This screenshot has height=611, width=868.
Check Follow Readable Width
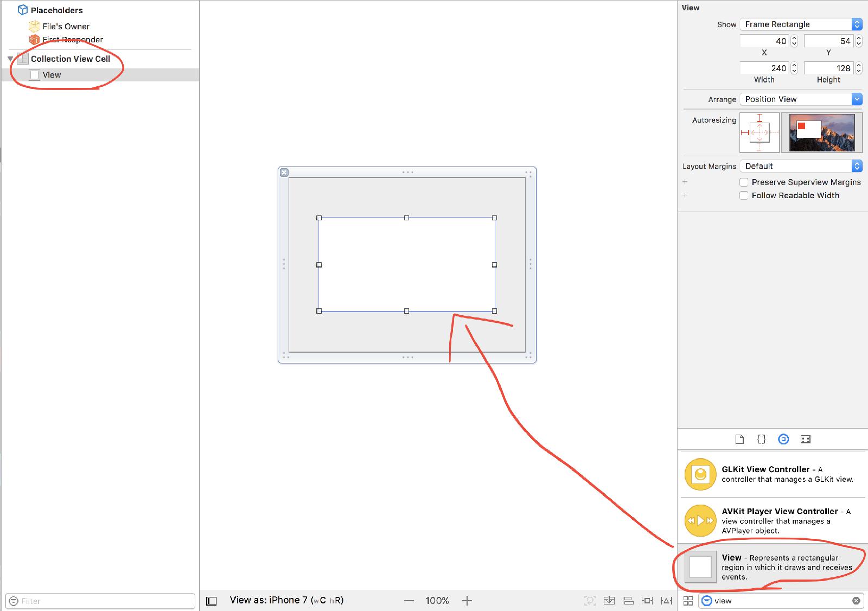[x=744, y=195]
